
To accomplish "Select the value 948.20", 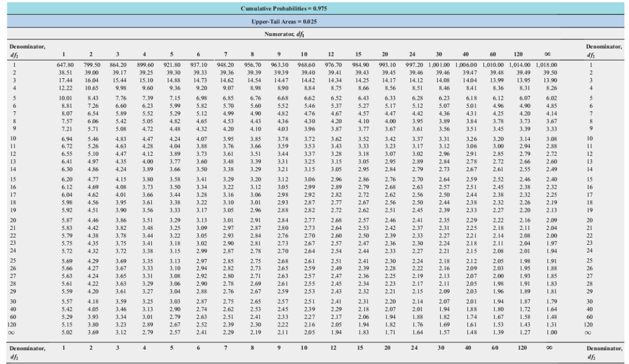I will point(225,65).
